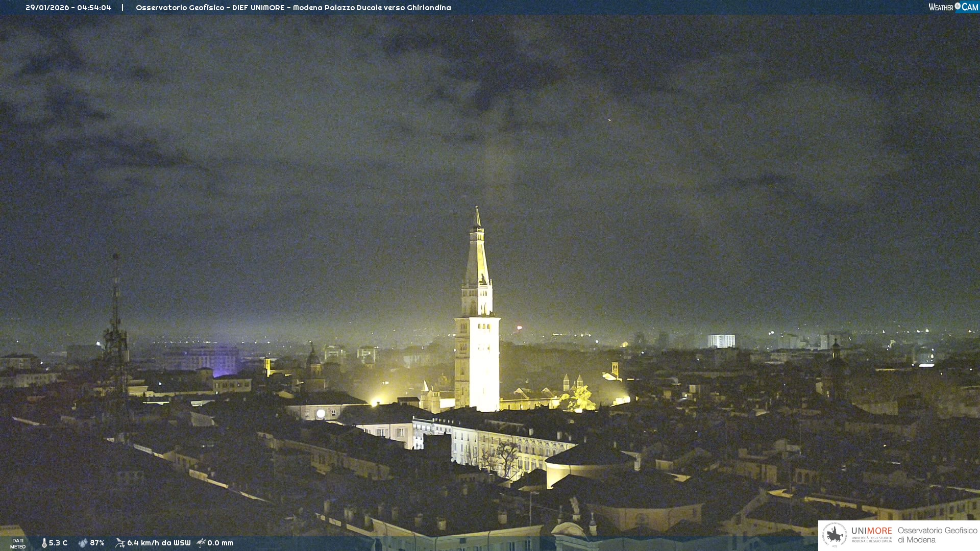Click the illuminated Ghirlandina tower spire

tap(478, 255)
